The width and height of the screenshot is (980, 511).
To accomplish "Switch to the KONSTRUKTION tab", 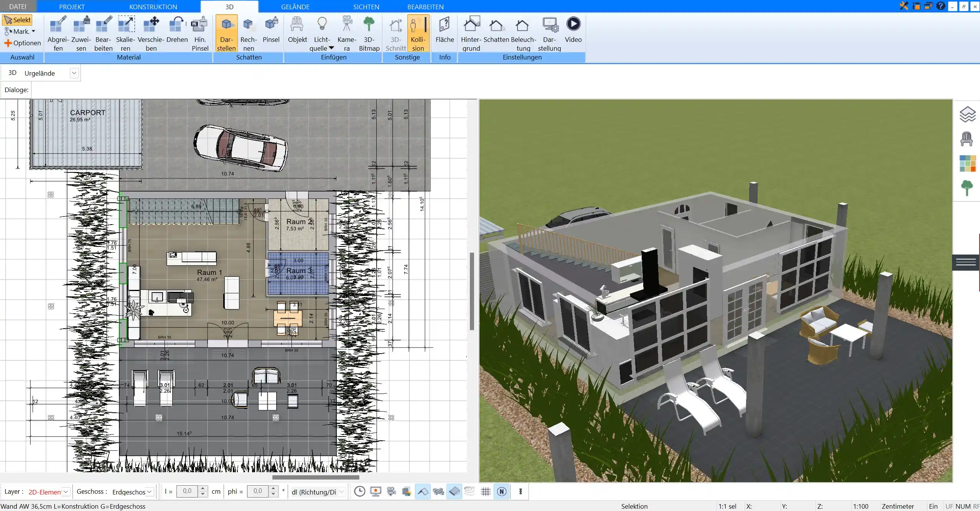I will point(153,7).
